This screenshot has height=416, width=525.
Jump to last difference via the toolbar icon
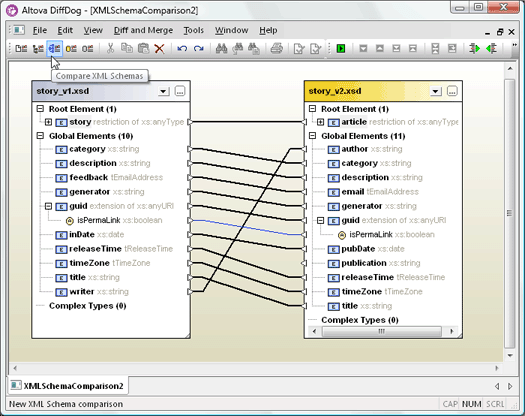point(396,49)
